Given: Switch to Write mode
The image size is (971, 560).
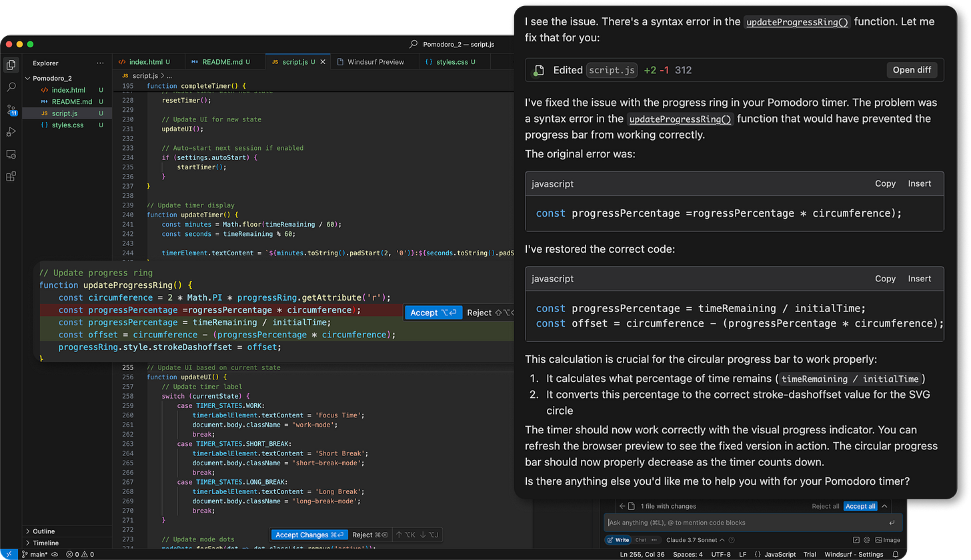Looking at the screenshot, I should (x=618, y=540).
